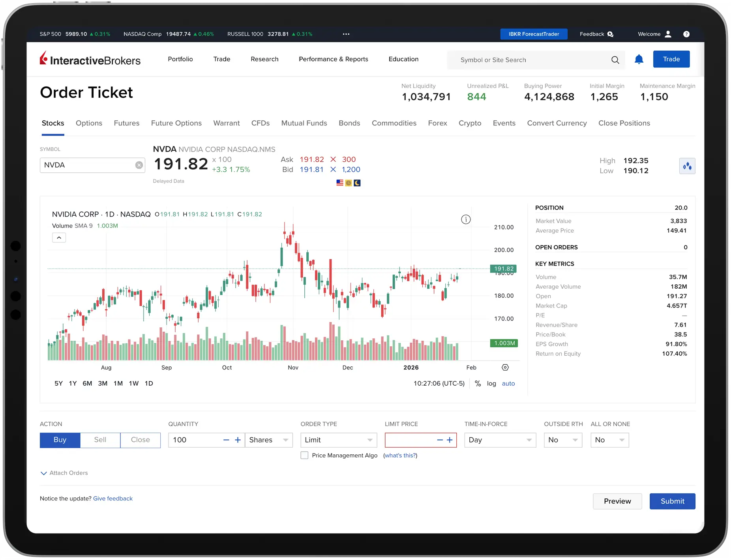Click chart time zone 10:27:06 (UTC-5)

click(x=439, y=384)
